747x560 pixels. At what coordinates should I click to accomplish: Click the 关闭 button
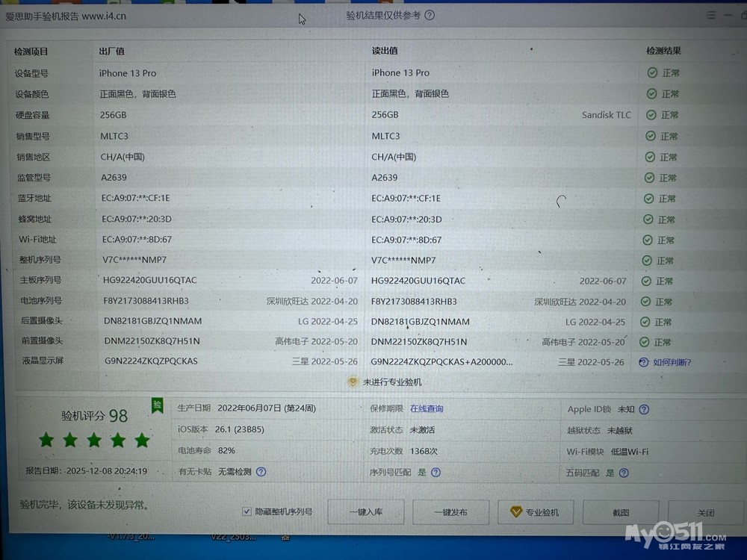point(705,513)
